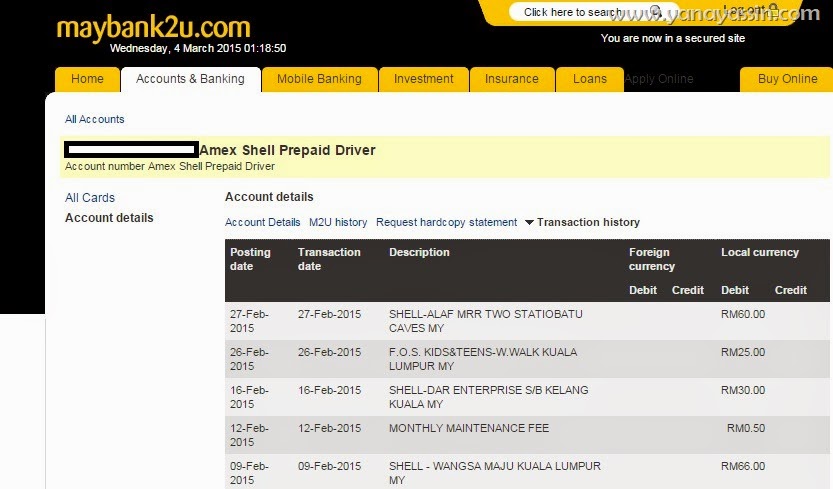Click transaction date 26-Feb-2015
Screen dimensions: 833x489
329,352
